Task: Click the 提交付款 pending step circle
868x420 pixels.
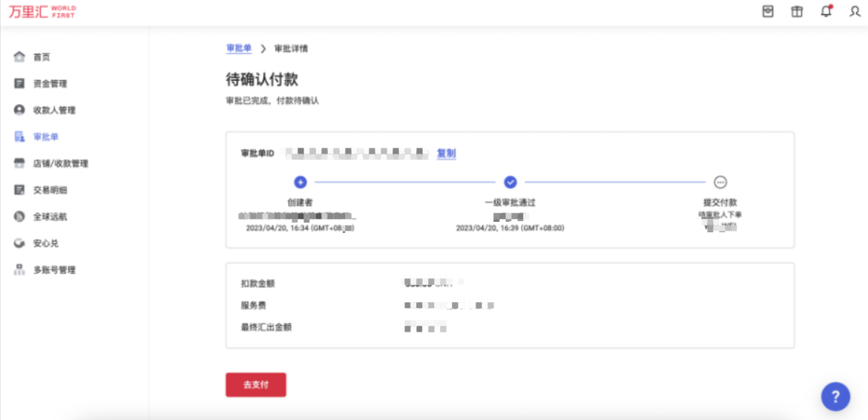Action: click(x=720, y=182)
